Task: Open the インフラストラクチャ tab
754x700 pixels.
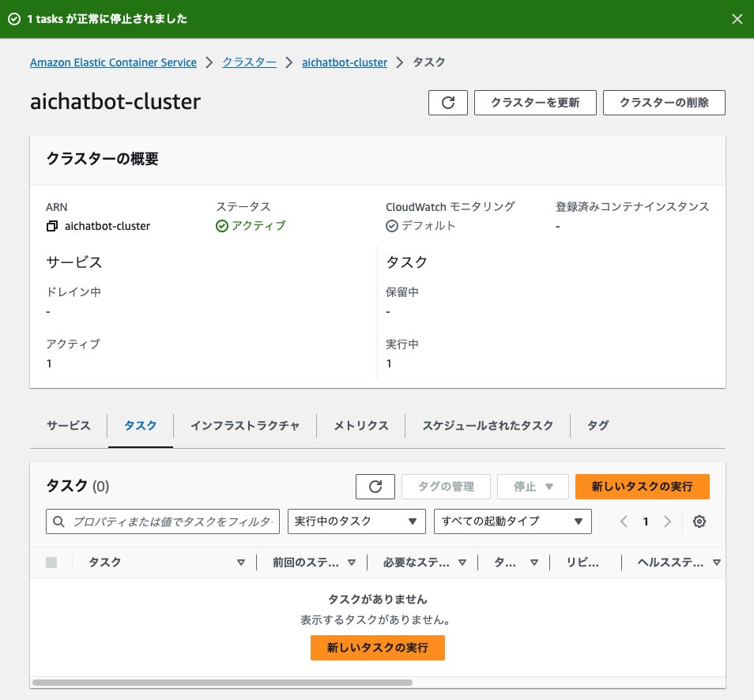Action: [x=245, y=426]
